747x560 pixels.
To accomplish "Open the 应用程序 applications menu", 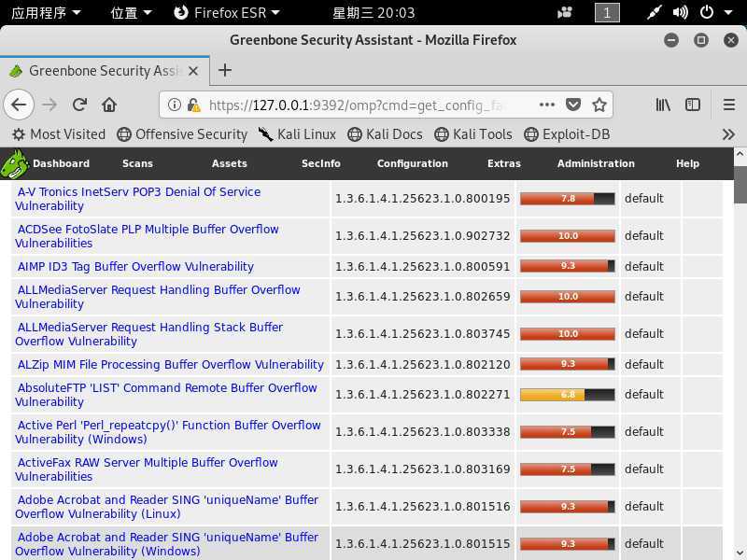I will (x=46, y=13).
